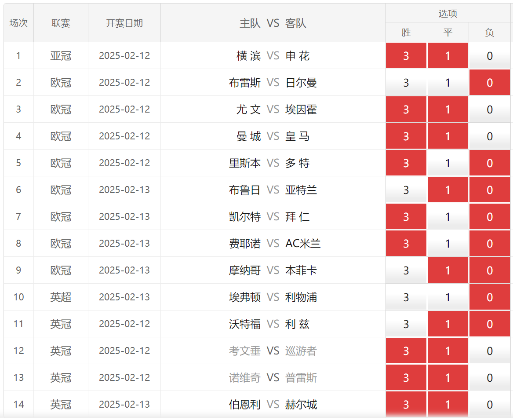
Task: Click the 英超 league cell in row 10
Action: [61, 297]
